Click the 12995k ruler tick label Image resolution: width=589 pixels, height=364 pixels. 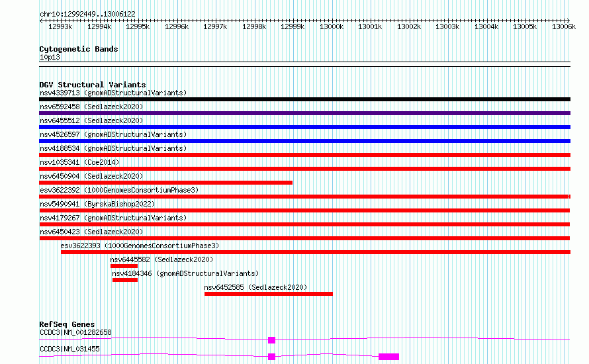138,26
